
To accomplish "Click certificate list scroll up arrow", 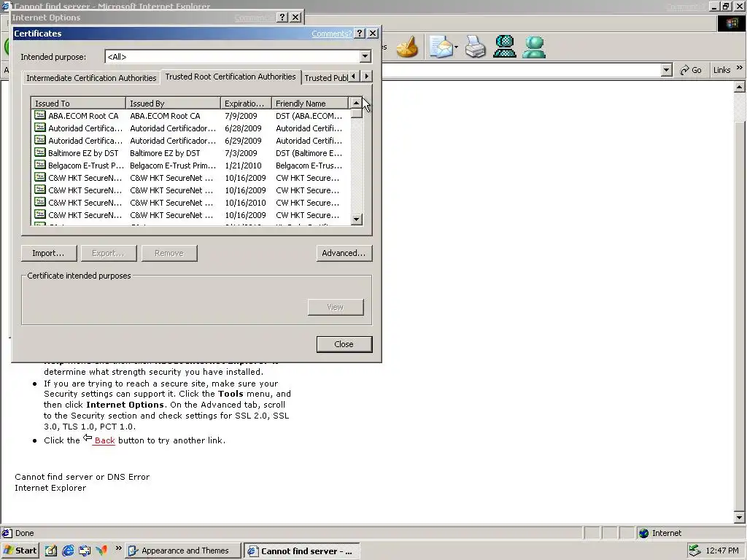I will tap(356, 103).
